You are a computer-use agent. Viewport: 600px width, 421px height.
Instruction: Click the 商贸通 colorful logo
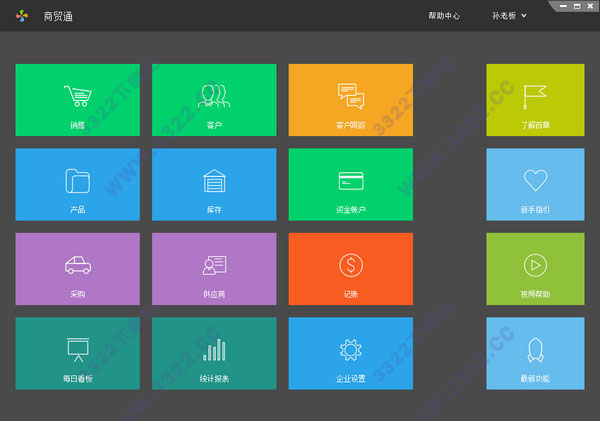coord(22,16)
